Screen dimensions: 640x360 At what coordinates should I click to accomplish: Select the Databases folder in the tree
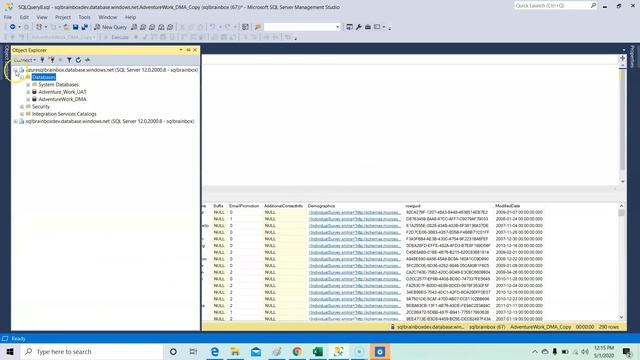tap(44, 77)
